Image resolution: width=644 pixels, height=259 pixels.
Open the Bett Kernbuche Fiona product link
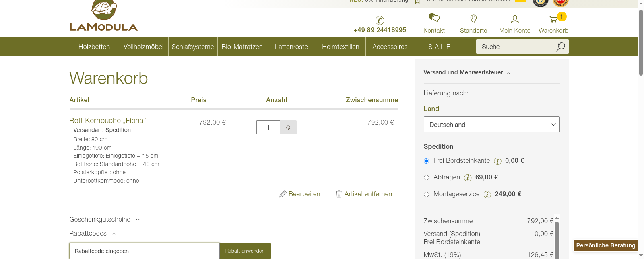pos(107,121)
